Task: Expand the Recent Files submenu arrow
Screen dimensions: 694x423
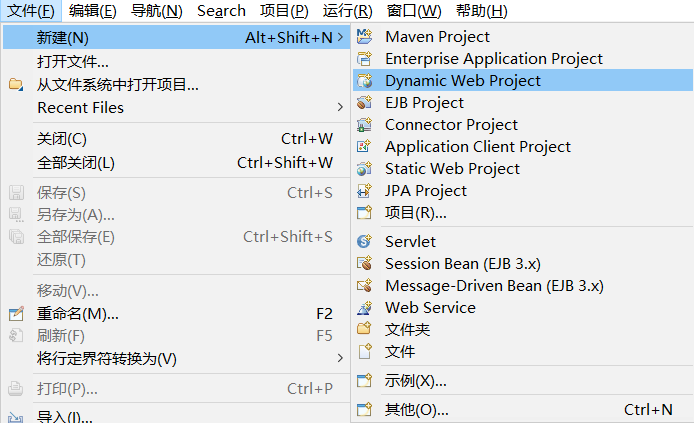Action: [340, 107]
